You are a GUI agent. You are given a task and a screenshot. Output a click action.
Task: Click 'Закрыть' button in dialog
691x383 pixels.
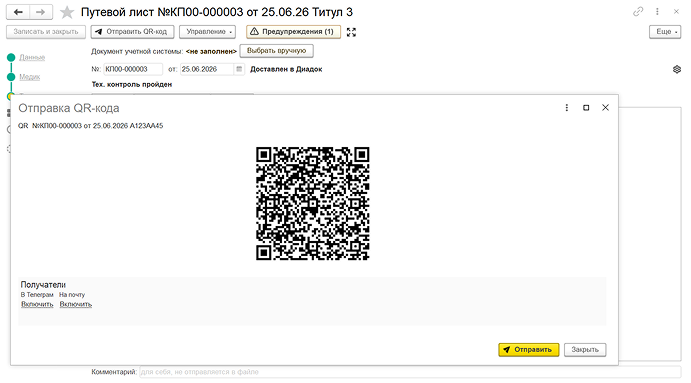(x=585, y=350)
